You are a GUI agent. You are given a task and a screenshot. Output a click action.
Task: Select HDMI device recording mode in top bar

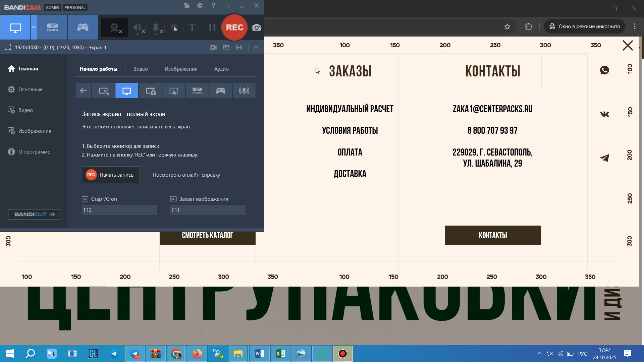tap(52, 27)
